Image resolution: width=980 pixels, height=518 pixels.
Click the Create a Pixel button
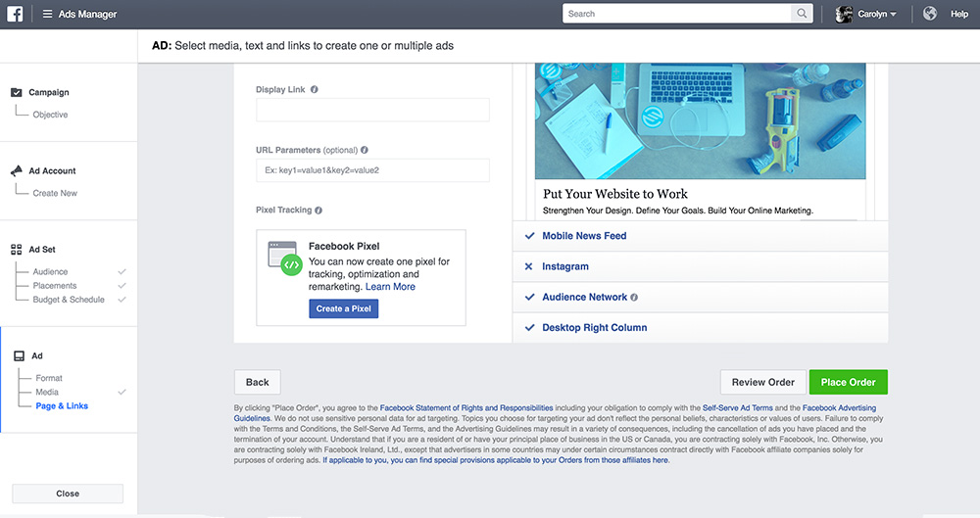(344, 308)
